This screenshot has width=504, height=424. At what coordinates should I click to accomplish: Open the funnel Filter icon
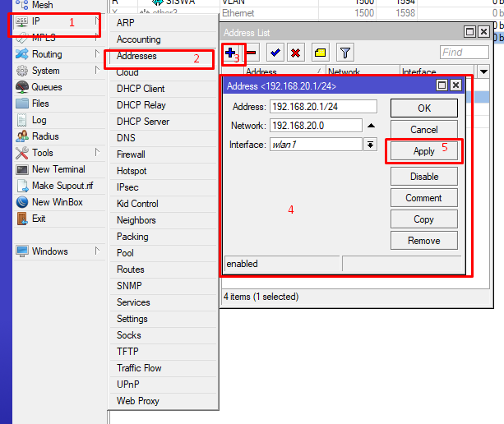345,53
